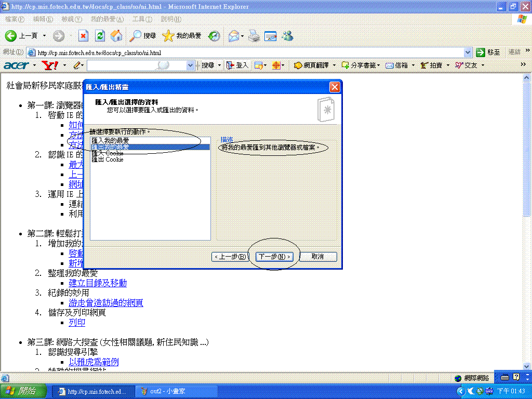Expand the 上一頁 back history arrow

[44, 36]
